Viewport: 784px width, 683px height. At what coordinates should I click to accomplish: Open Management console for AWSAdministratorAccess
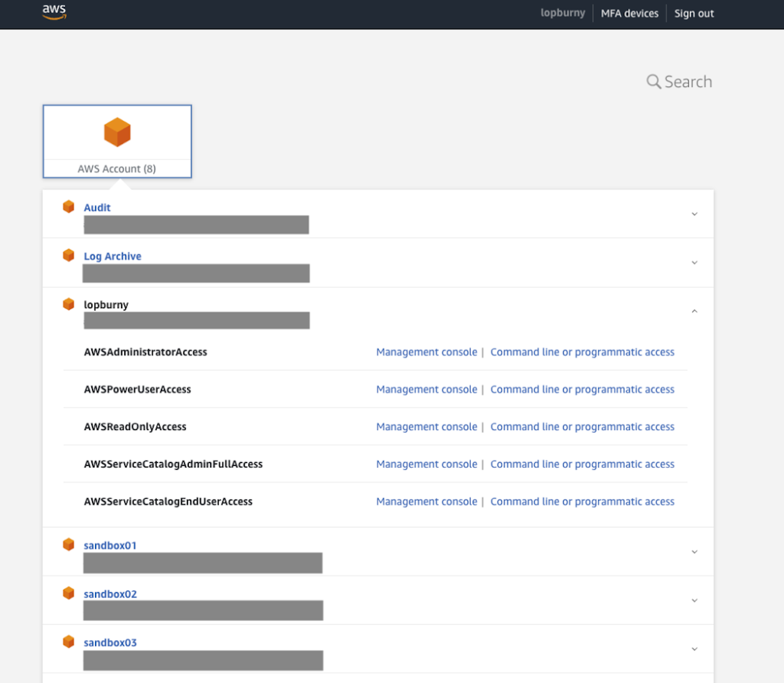(426, 352)
